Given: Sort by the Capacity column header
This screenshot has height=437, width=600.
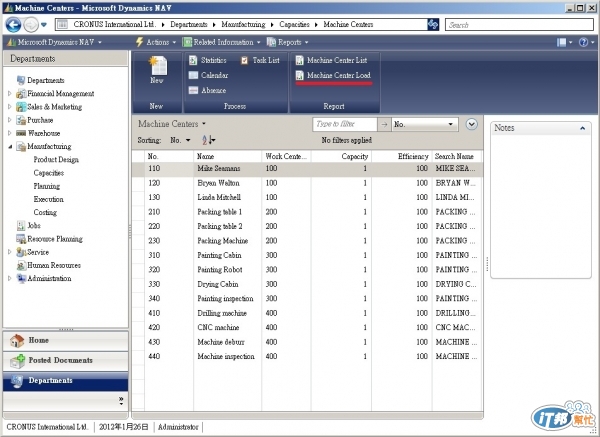Looking at the screenshot, I should pyautogui.click(x=341, y=156).
